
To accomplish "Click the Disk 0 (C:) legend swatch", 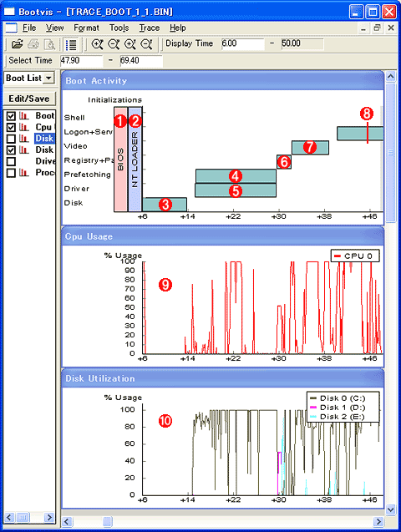I will (x=313, y=398).
